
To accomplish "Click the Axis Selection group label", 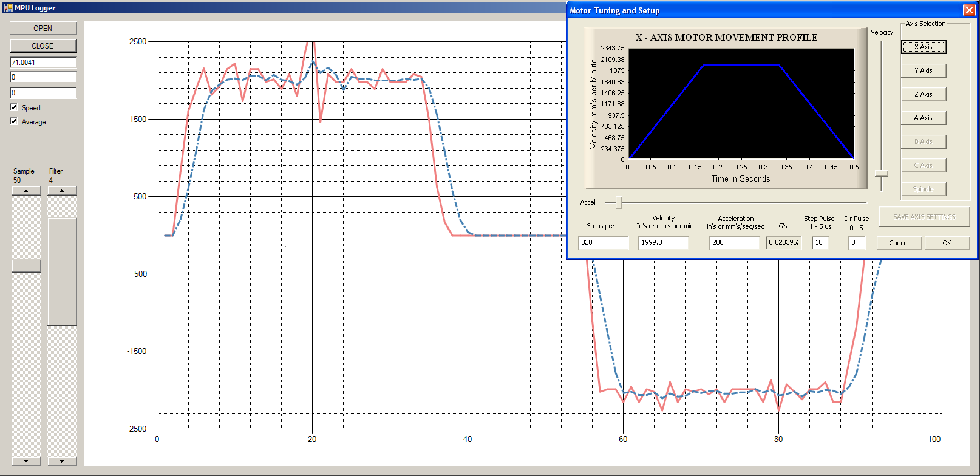I will pos(925,24).
